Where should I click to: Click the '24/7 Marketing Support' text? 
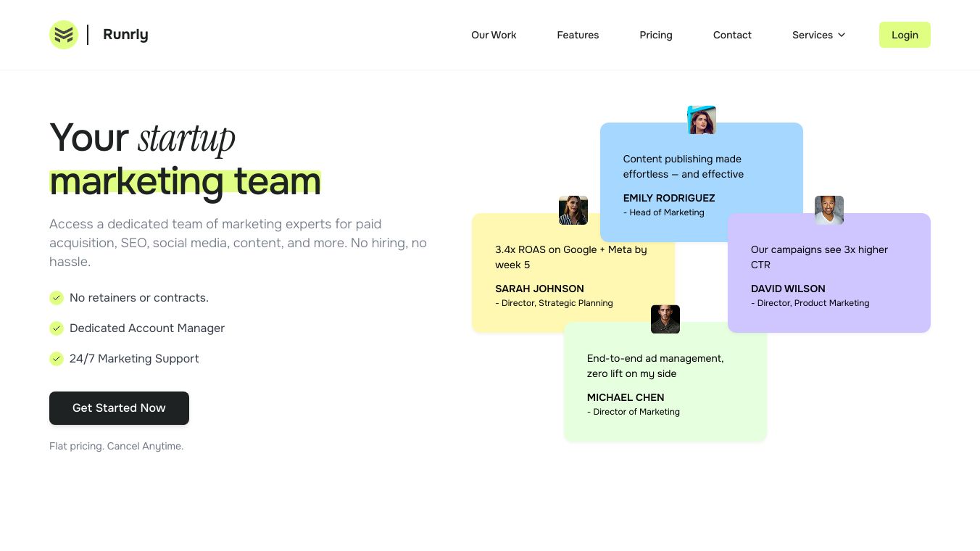tap(134, 359)
